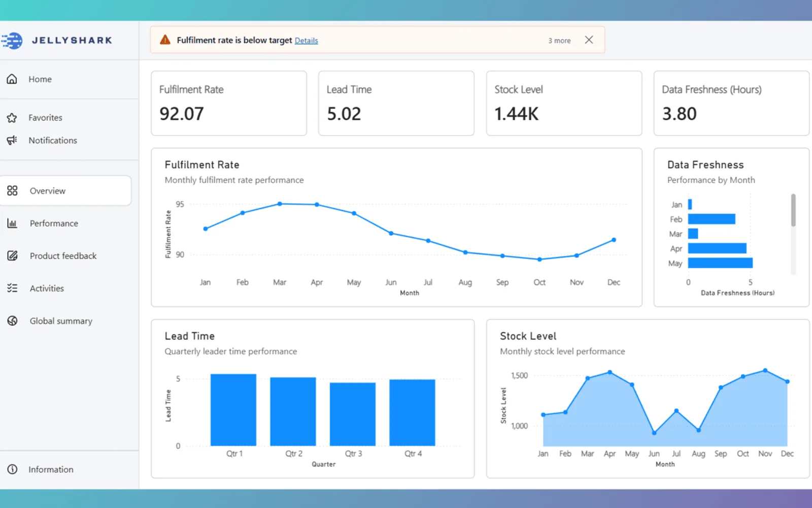Click the Home house icon

pyautogui.click(x=12, y=79)
